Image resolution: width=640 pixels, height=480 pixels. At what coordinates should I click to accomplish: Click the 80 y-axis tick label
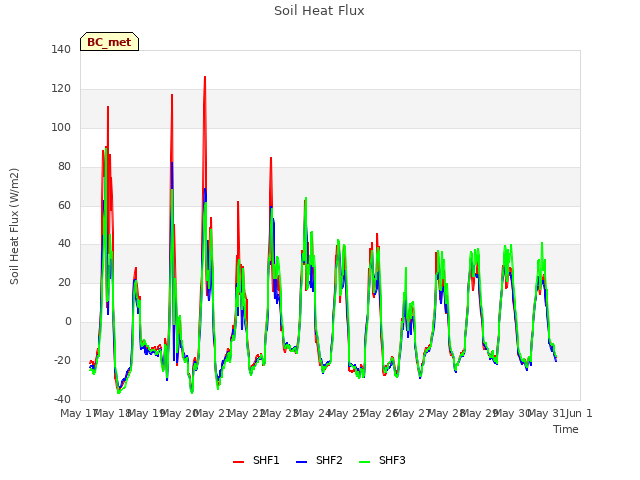point(64,167)
